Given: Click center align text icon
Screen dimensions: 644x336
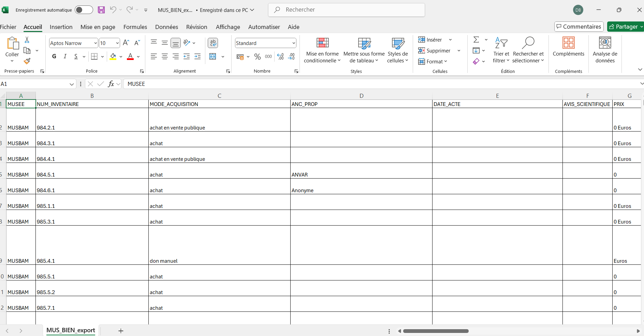Looking at the screenshot, I should pyautogui.click(x=165, y=57).
